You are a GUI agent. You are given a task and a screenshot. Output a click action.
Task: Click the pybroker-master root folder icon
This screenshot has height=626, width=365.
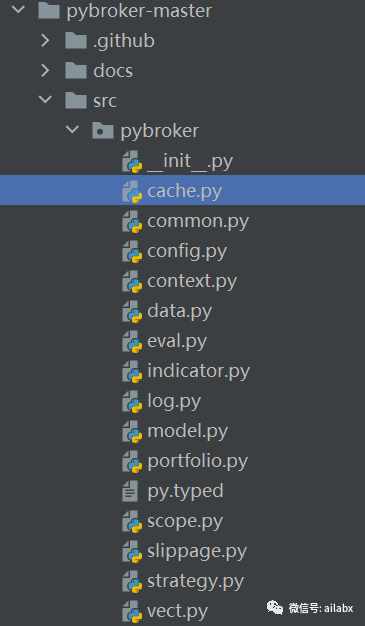click(49, 10)
